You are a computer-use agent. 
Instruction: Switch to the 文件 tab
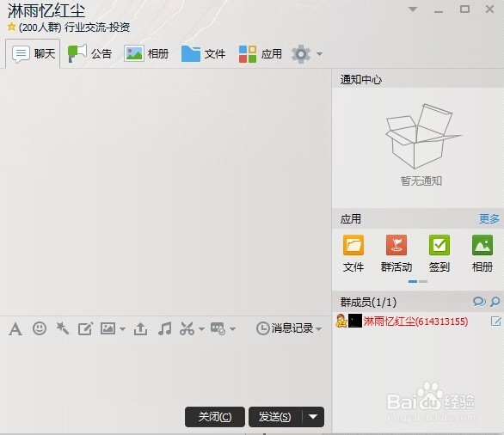point(203,53)
